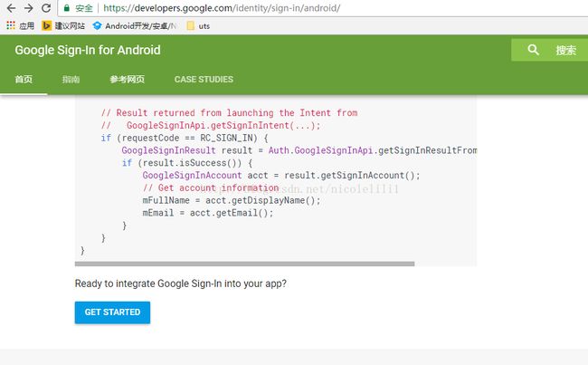Open the Bing suggested sites bookmark

(63, 25)
